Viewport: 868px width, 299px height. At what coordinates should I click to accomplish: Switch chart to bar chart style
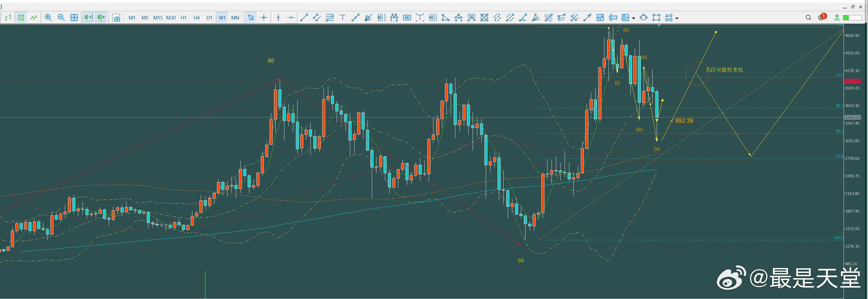[8, 18]
